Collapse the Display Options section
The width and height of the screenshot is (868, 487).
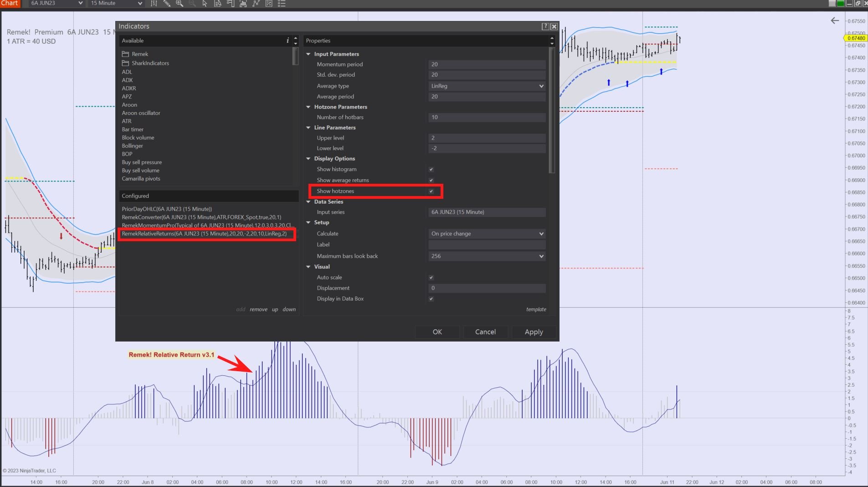pyautogui.click(x=308, y=159)
